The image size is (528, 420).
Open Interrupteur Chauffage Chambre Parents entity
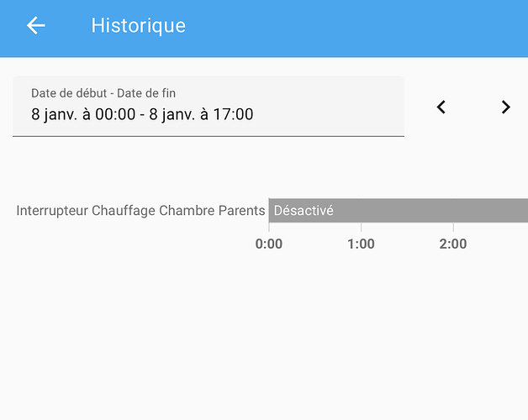click(x=140, y=211)
